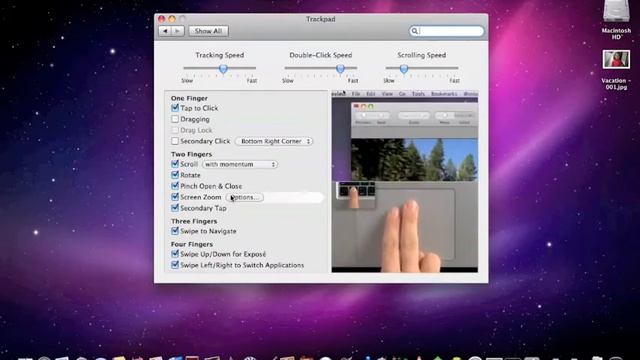The height and width of the screenshot is (360, 640).
Task: Click the 'Scrolling Speed' label
Action: (422, 55)
